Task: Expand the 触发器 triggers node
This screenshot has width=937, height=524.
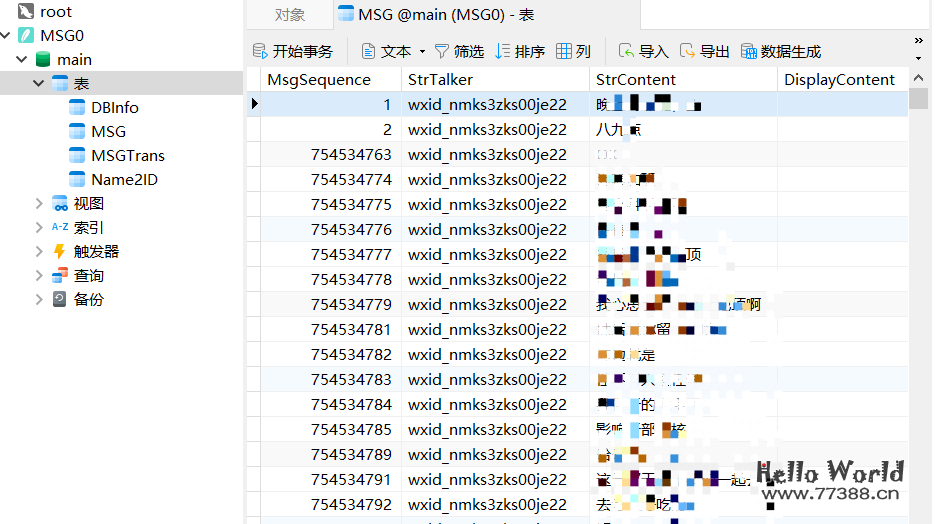Action: tap(39, 251)
